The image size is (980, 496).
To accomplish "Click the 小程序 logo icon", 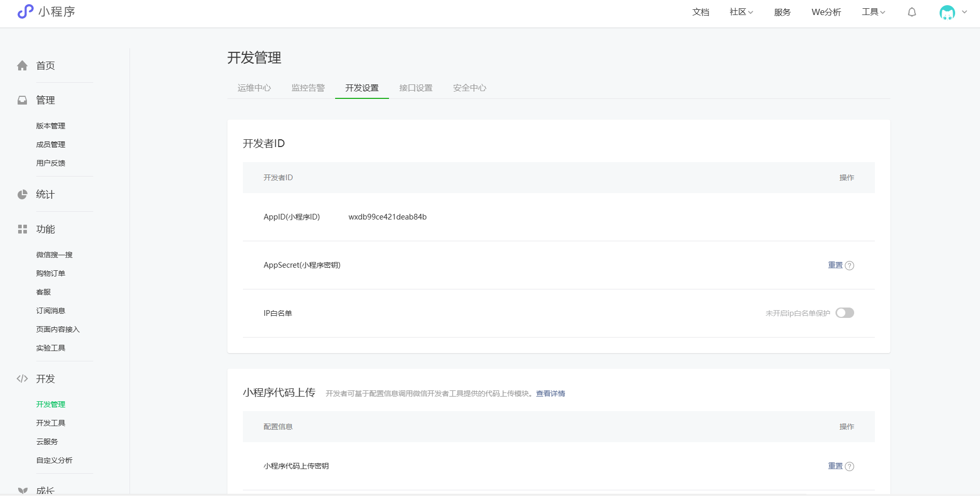I will (x=25, y=11).
